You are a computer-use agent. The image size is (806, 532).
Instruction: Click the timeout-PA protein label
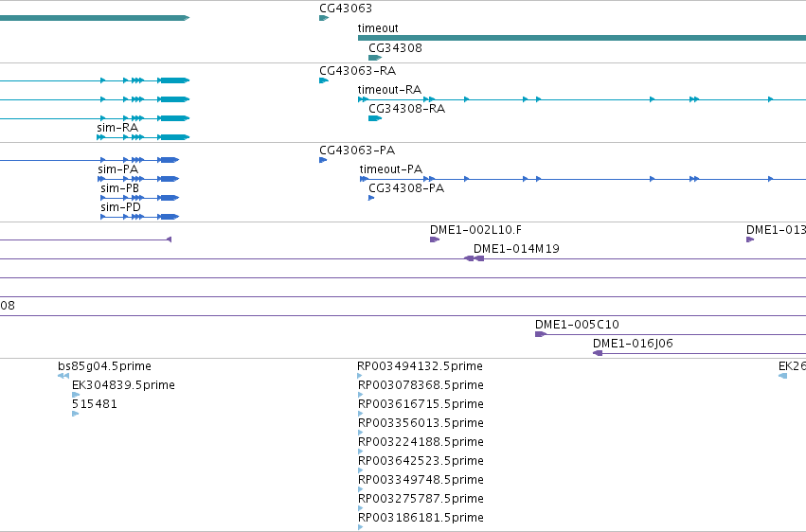pos(390,169)
